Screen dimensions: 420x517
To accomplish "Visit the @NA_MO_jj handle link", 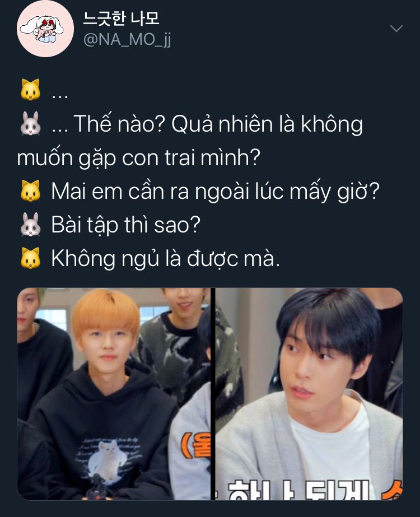I will 127,40.
